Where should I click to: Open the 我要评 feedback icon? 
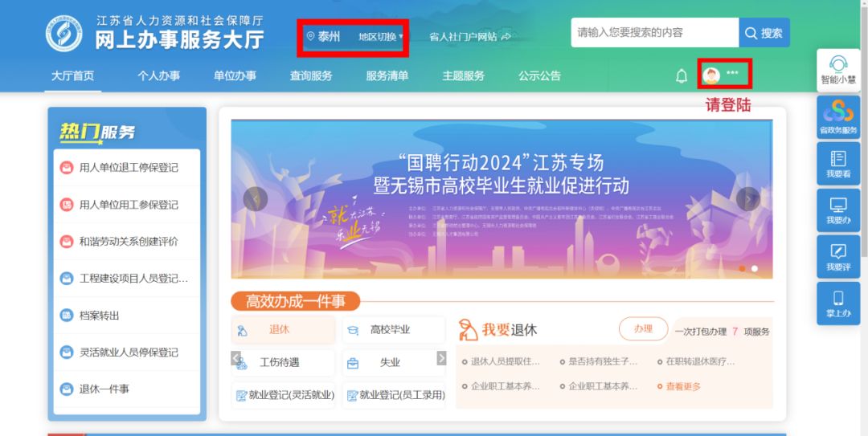pos(838,257)
